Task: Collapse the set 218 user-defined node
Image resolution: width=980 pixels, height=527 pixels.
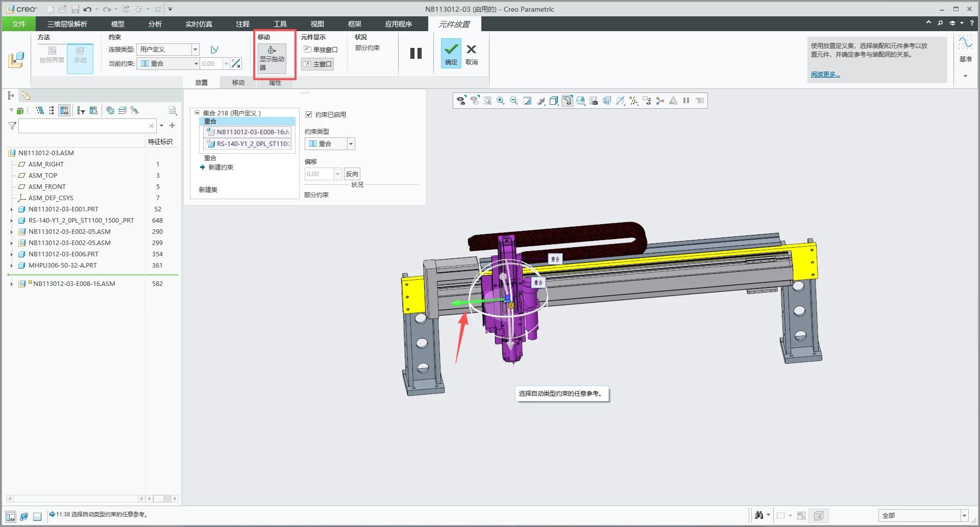Action: (197, 113)
